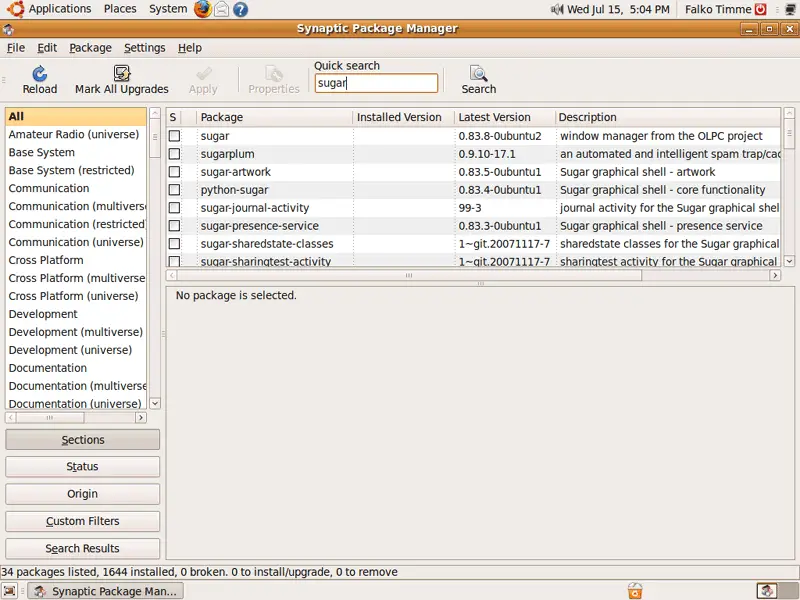
Task: Sort by the Package column header
Action: [274, 117]
